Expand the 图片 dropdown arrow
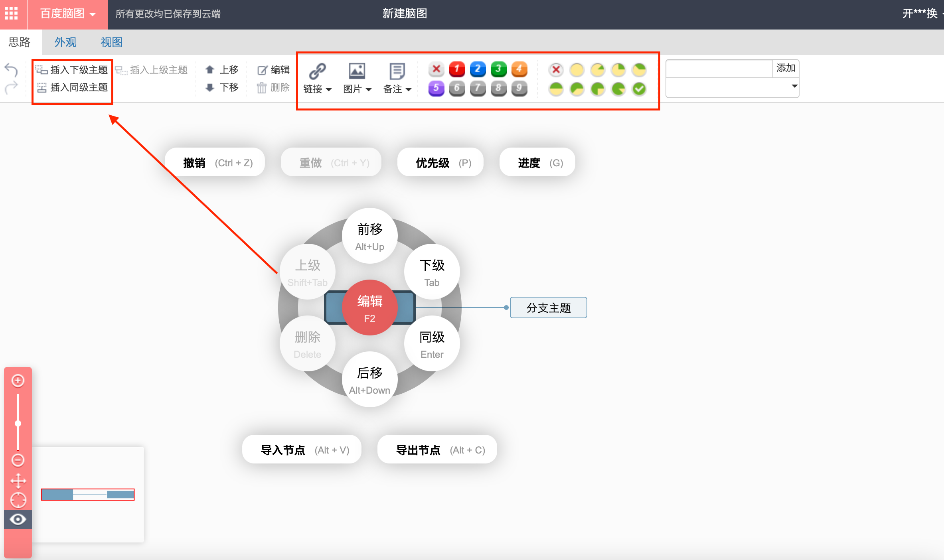This screenshot has height=560, width=944. [x=369, y=90]
